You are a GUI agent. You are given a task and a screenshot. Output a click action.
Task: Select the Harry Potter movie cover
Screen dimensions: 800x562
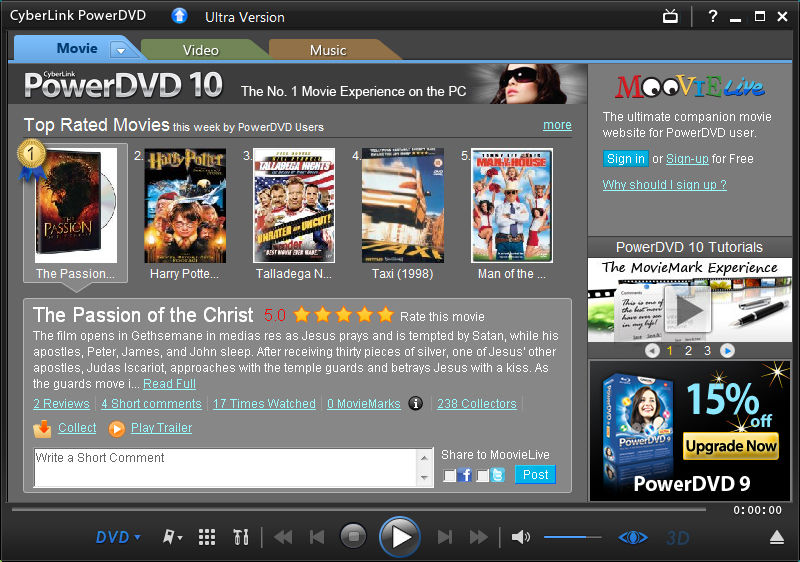click(185, 206)
